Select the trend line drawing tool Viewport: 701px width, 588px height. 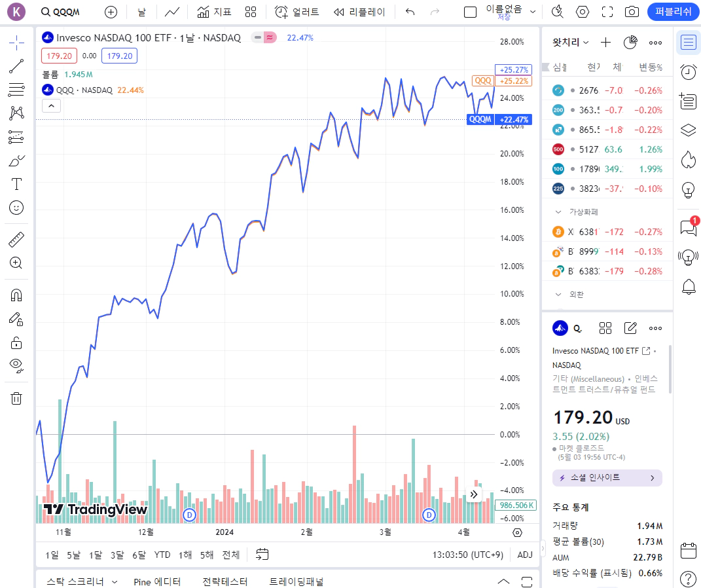coord(16,66)
